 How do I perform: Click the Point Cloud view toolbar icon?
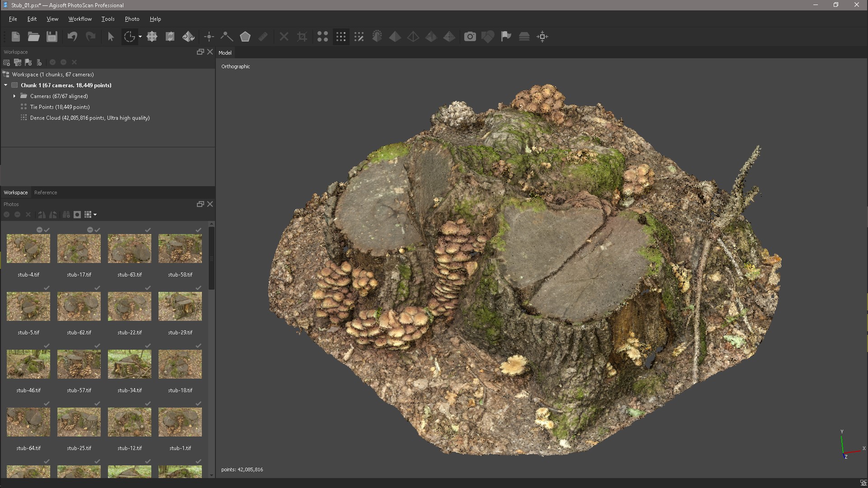[322, 37]
